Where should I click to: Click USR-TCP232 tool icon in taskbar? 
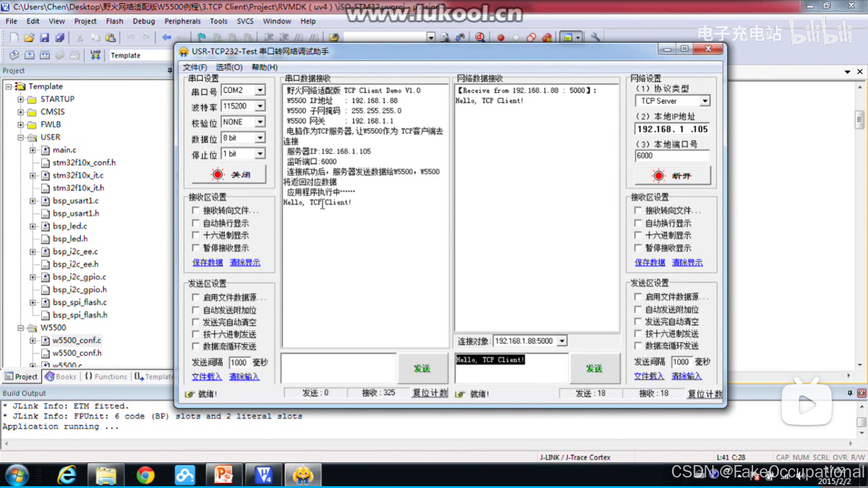coord(303,474)
